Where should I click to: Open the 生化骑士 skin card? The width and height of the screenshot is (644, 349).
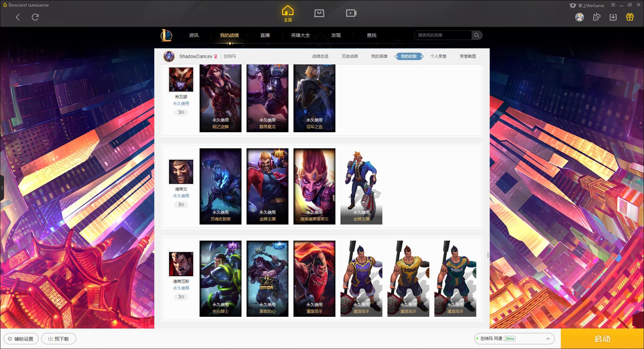pyautogui.click(x=220, y=279)
